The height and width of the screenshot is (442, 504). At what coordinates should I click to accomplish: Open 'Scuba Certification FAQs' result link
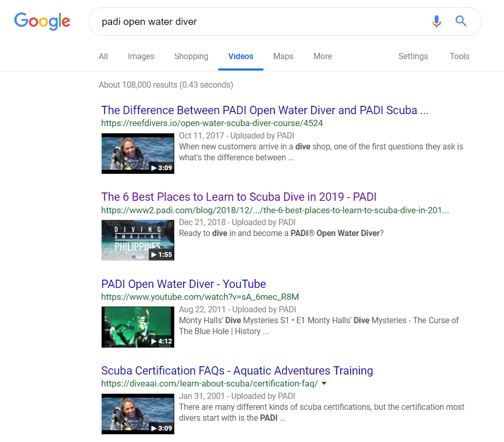(x=237, y=371)
